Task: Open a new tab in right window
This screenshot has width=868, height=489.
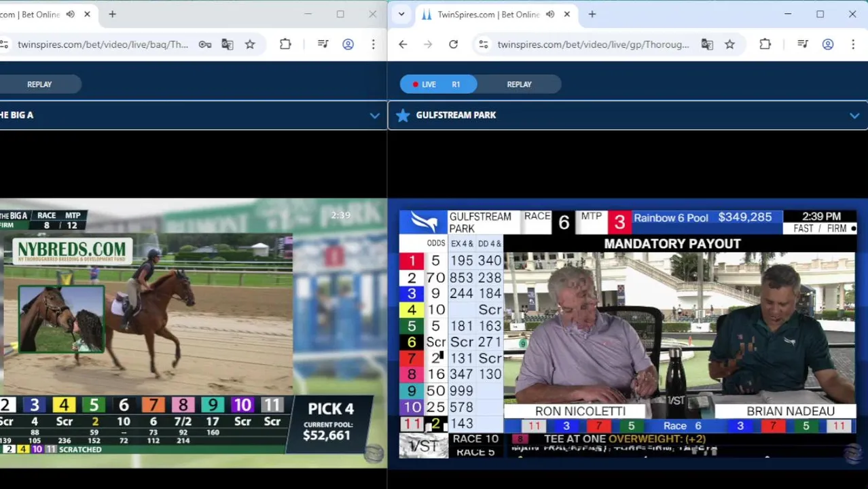Action: [592, 14]
